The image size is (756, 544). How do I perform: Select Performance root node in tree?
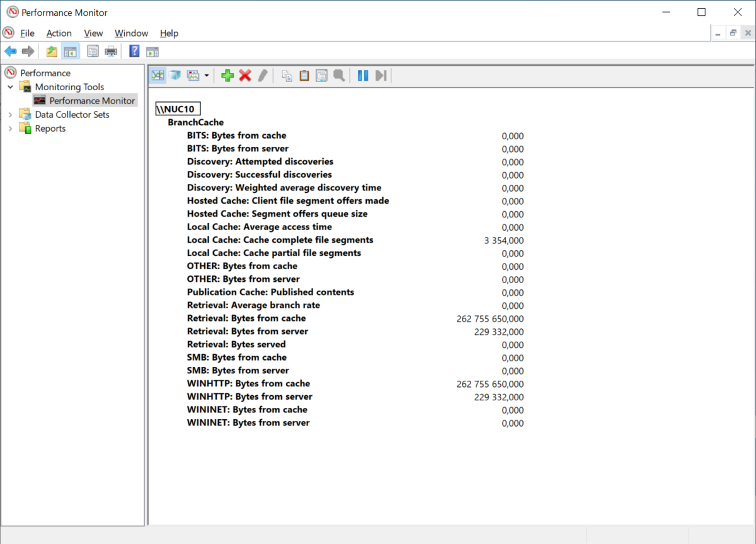[x=45, y=73]
